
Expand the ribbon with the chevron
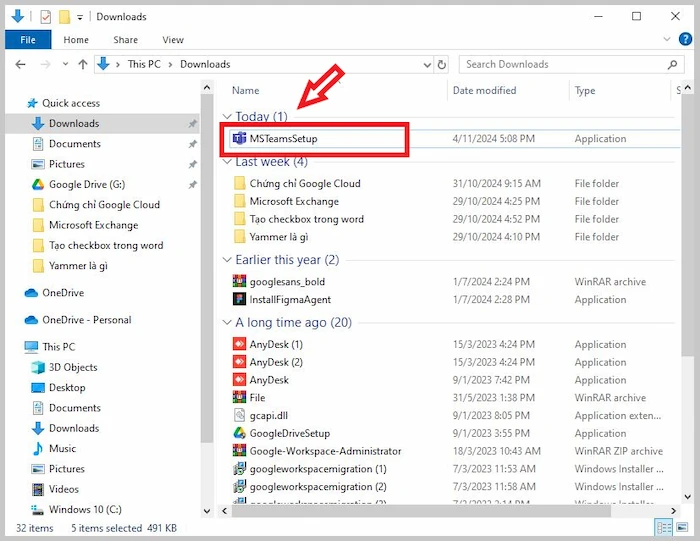[667, 39]
